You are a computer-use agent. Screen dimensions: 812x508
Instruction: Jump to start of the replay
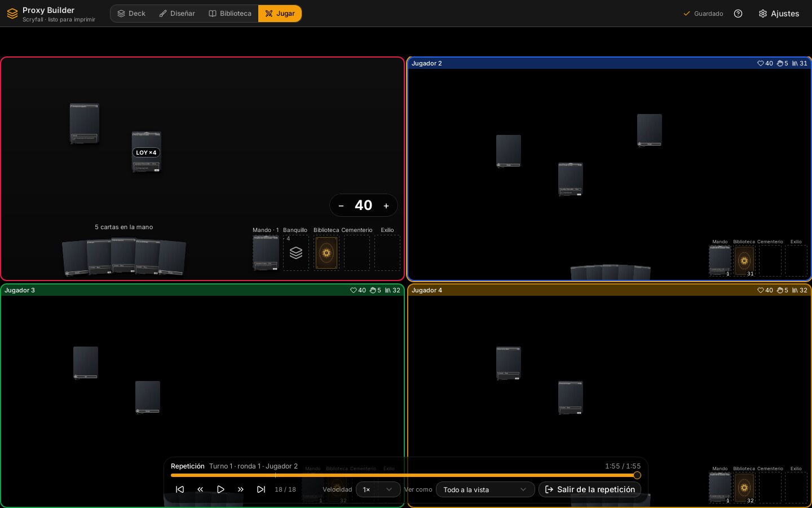click(x=180, y=489)
